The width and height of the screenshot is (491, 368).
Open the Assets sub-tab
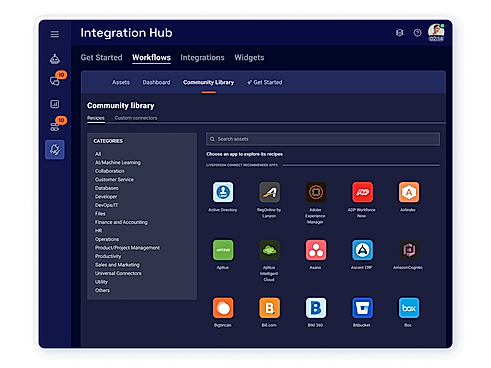(x=121, y=82)
